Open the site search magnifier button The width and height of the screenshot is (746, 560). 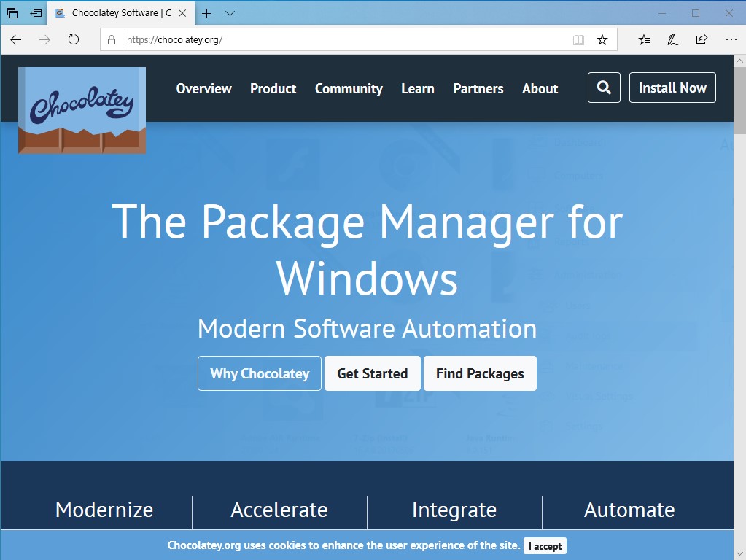click(604, 87)
